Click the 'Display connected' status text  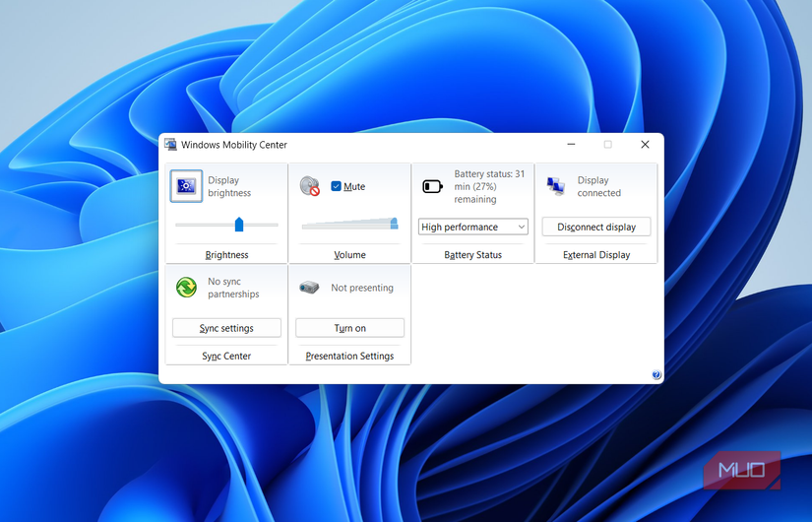(599, 186)
